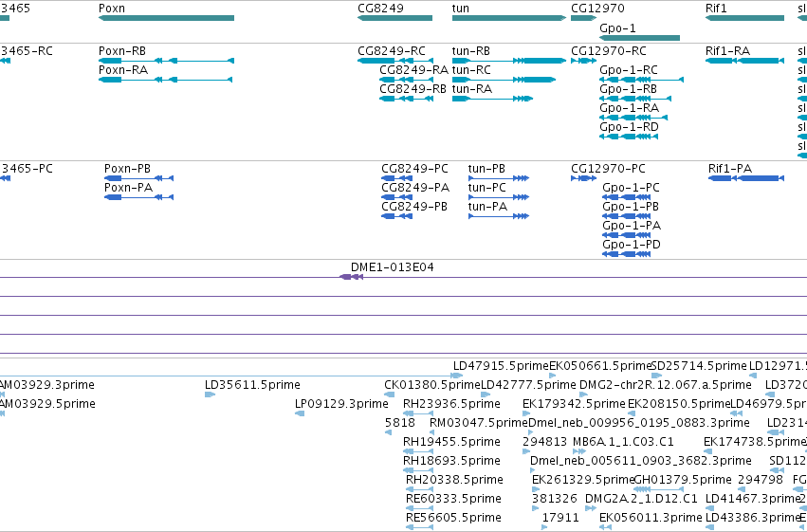Select the AM03929.5prime EST entry

coord(2,413)
